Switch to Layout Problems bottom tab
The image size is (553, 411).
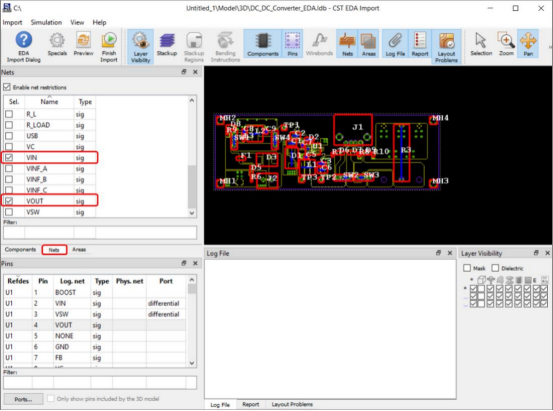click(x=292, y=405)
